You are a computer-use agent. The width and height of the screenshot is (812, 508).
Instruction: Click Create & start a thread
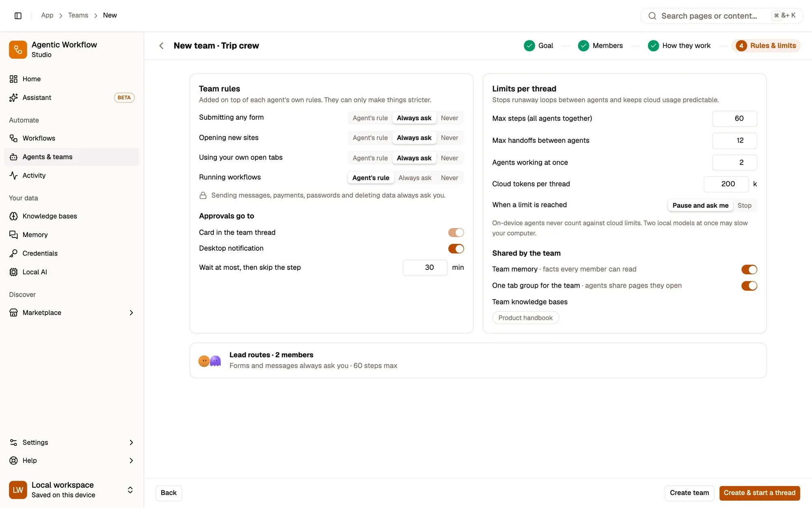[x=759, y=493]
